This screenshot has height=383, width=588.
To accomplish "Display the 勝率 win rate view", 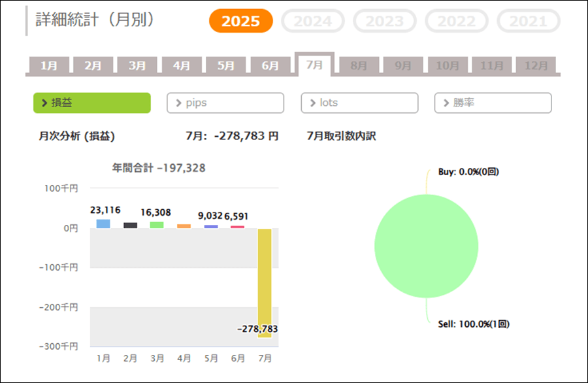I will tap(493, 103).
